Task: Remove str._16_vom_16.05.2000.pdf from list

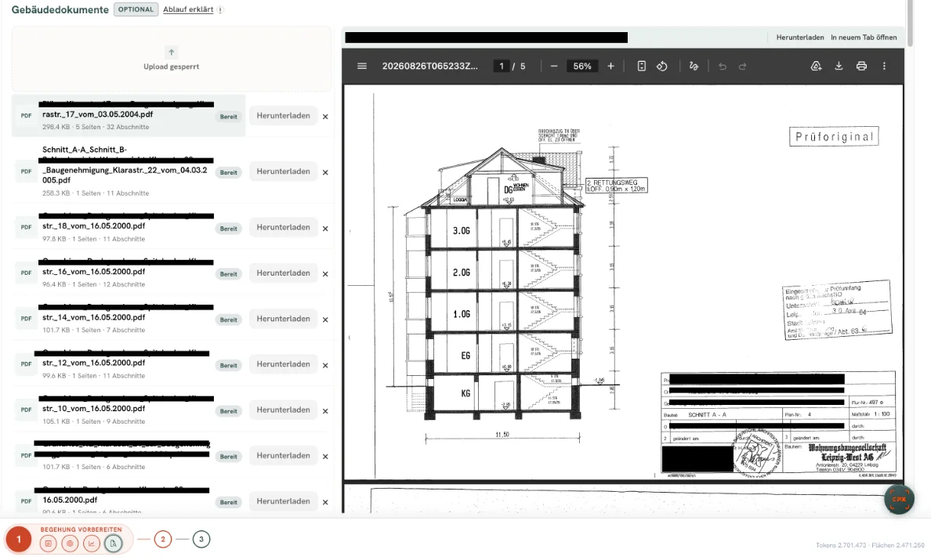Action: (x=325, y=273)
